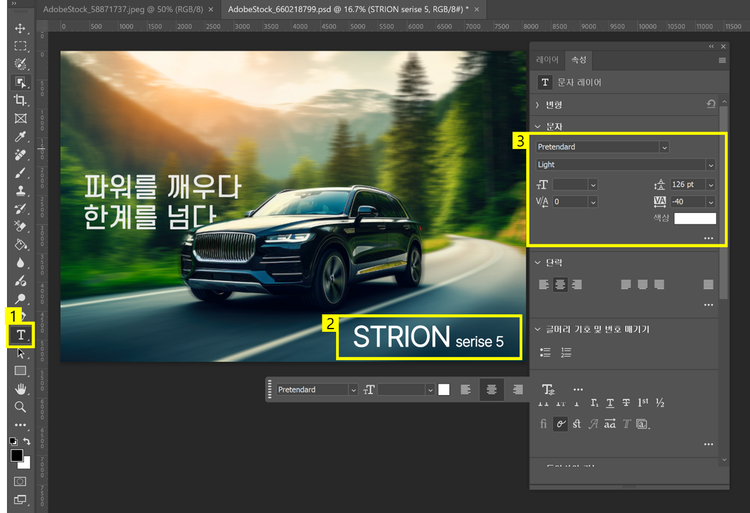Select the Horizontal Type tool
Image resolution: width=750 pixels, height=513 pixels.
[20, 335]
